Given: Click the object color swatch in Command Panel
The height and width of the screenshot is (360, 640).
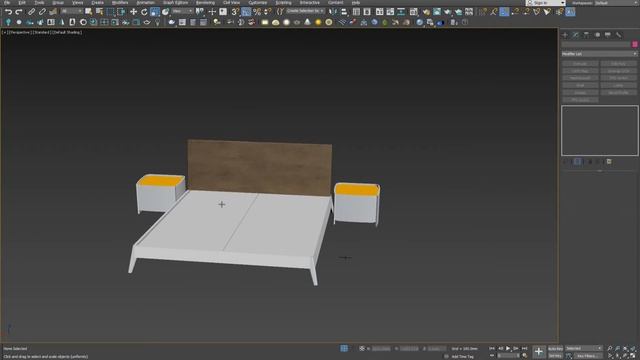Looking at the screenshot, I should click(635, 44).
